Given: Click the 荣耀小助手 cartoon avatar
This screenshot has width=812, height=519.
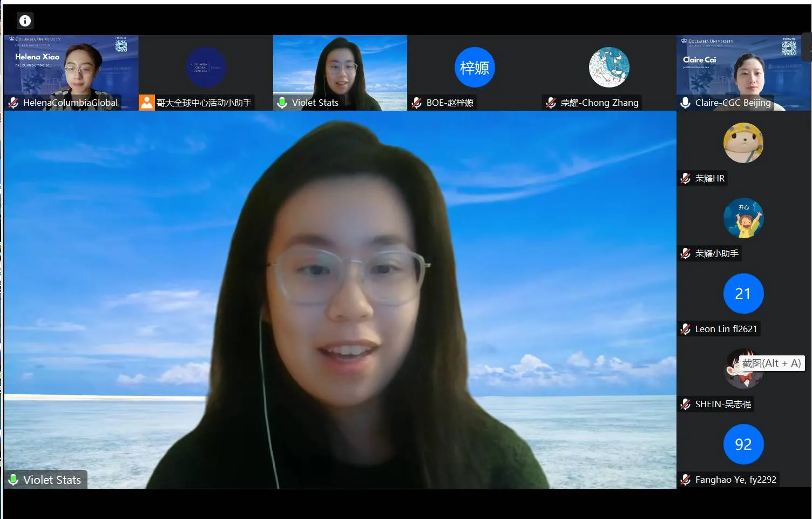Looking at the screenshot, I should pyautogui.click(x=743, y=218).
